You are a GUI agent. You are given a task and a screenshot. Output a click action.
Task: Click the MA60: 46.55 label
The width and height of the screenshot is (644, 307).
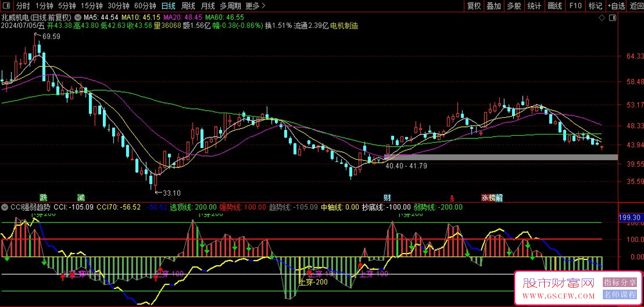point(225,17)
